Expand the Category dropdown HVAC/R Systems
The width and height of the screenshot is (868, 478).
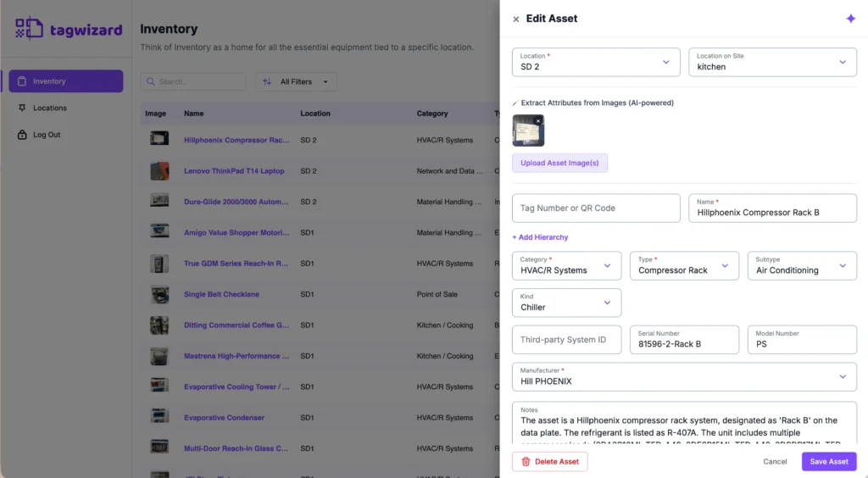[x=566, y=265]
